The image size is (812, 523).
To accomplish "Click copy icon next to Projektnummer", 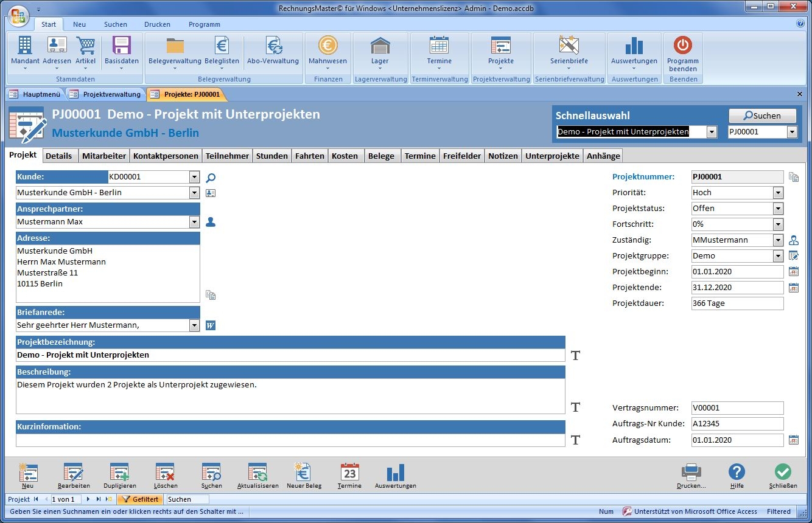I will coord(794,177).
